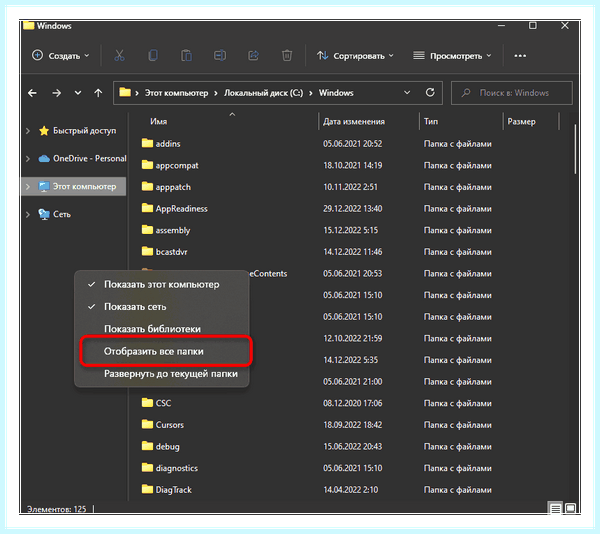Sort by Имя column header
Viewport: 600px width, 534px height.
158,122
